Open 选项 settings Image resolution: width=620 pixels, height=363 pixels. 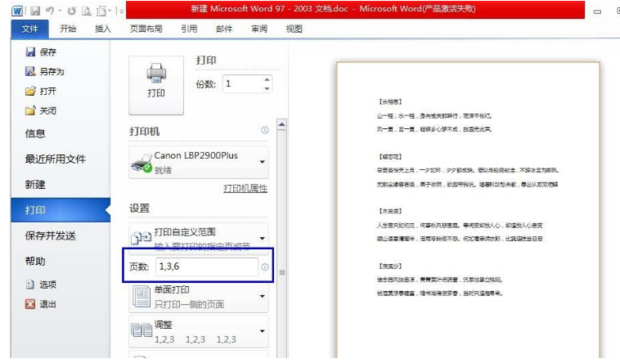coord(41,284)
